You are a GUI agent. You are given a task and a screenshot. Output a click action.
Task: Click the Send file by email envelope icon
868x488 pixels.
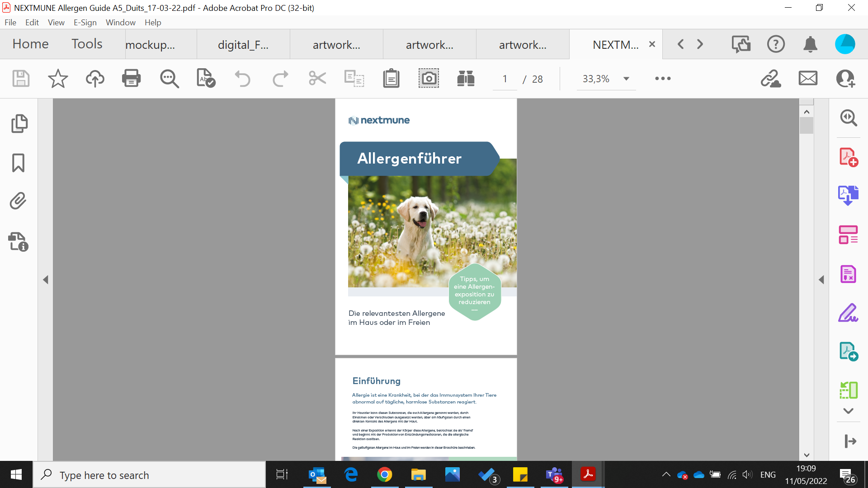808,79
